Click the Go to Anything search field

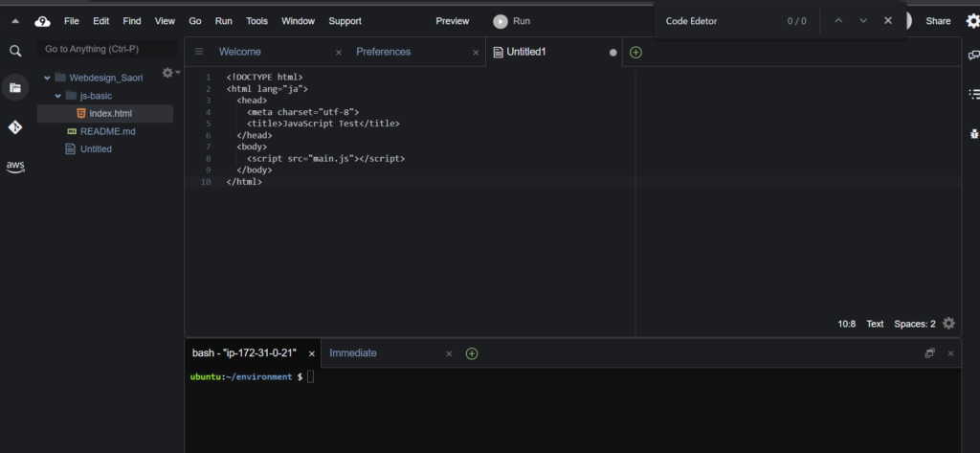click(107, 49)
